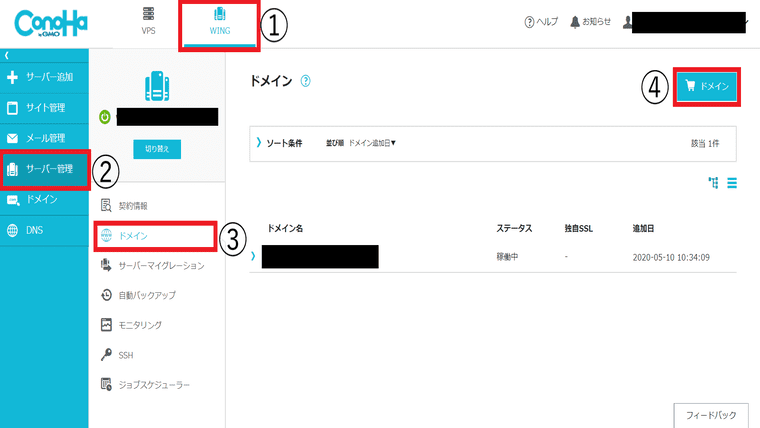Open お知らせ notifications bell
Screen dimensions: 760x428
pos(590,22)
